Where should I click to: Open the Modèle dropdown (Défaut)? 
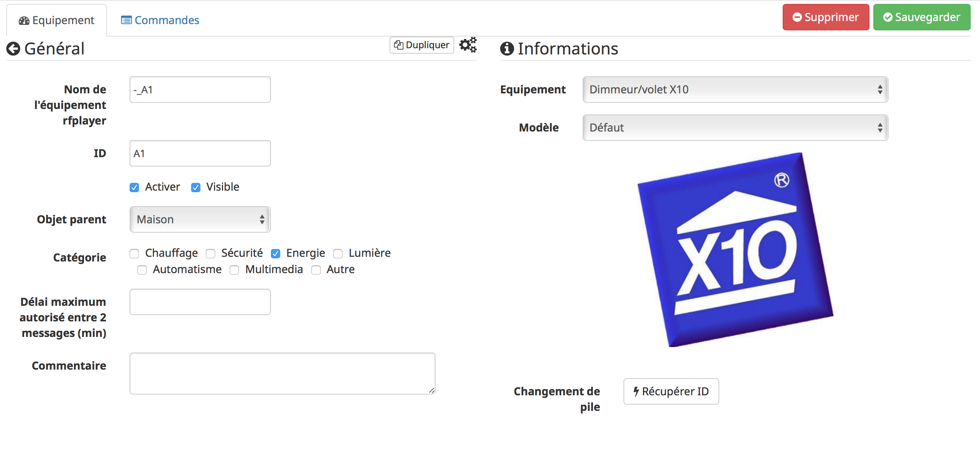pyautogui.click(x=735, y=128)
